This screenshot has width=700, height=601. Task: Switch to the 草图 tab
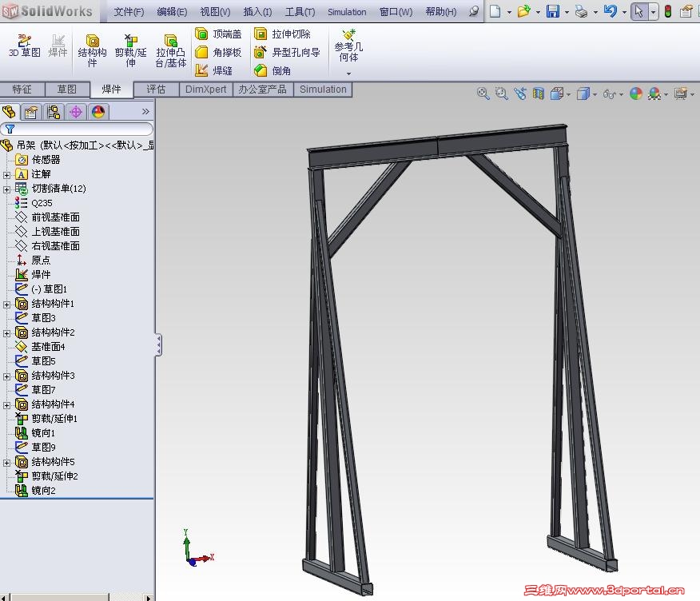click(x=67, y=90)
